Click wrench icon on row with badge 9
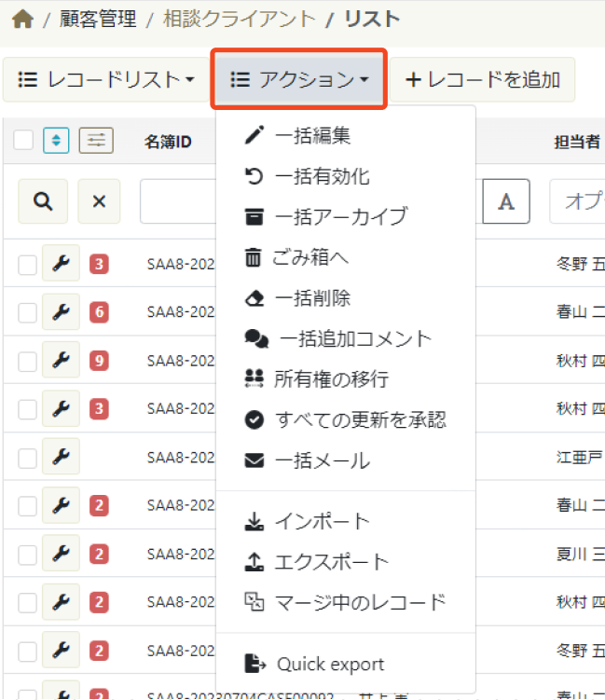The height and width of the screenshot is (700, 605). tap(61, 360)
